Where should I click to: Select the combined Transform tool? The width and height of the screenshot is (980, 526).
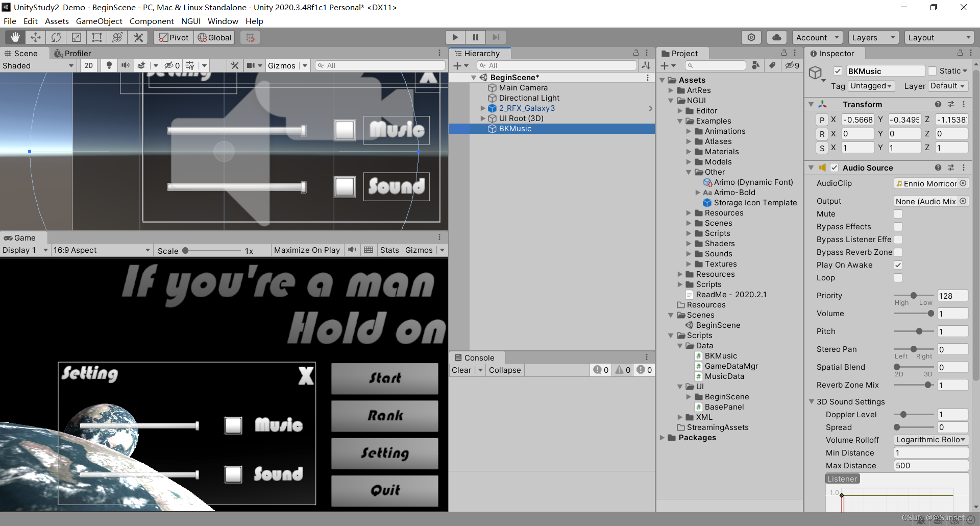point(117,37)
